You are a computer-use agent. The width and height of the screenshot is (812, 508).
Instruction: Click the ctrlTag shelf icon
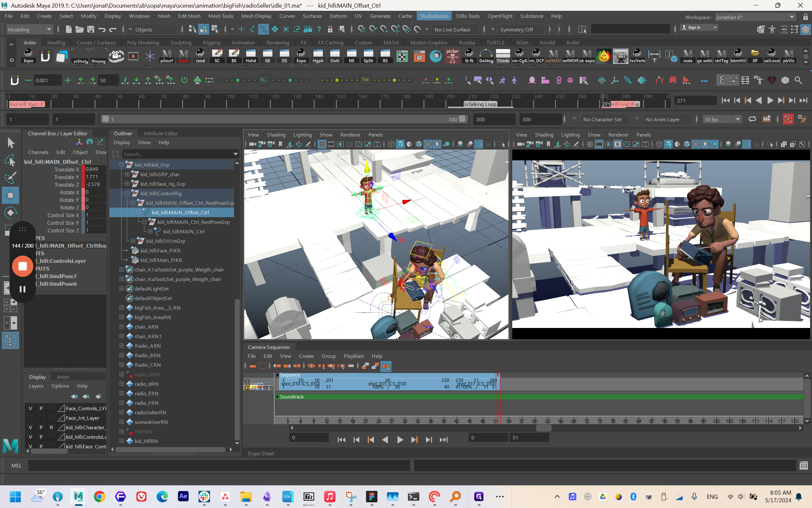(721, 56)
